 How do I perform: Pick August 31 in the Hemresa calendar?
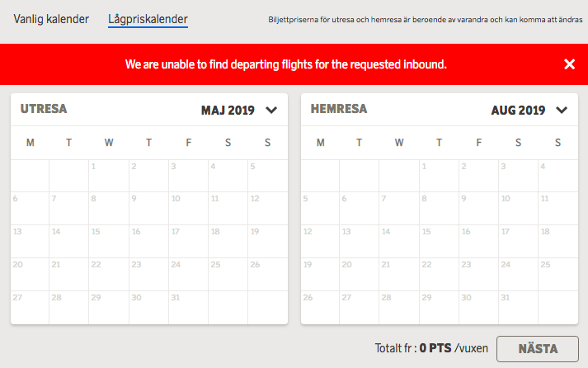click(x=519, y=307)
